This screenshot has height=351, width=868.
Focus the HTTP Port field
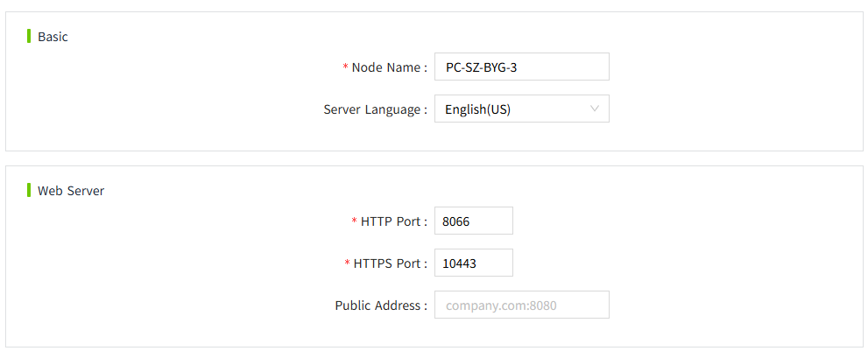point(473,221)
